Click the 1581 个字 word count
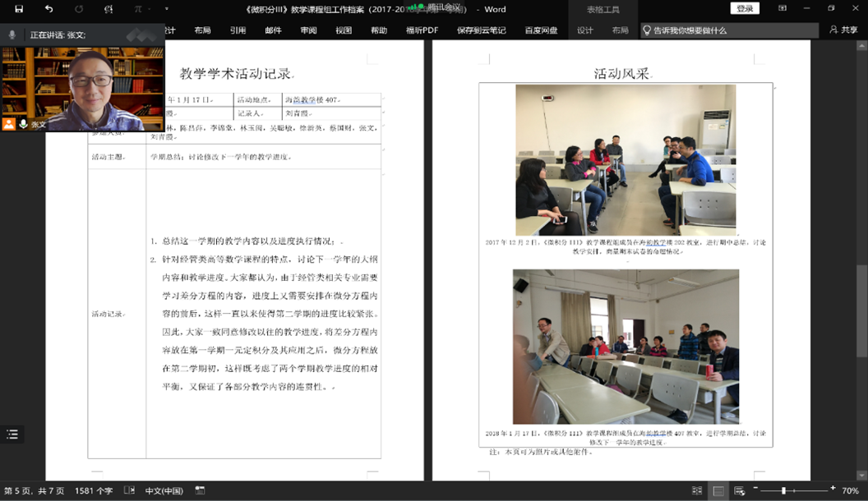Screen dimensions: 868x501 point(94,491)
